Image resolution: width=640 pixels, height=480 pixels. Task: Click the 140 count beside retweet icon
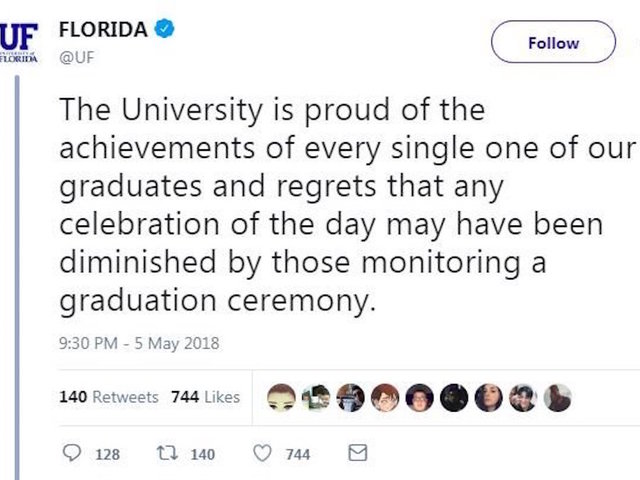tap(203, 454)
